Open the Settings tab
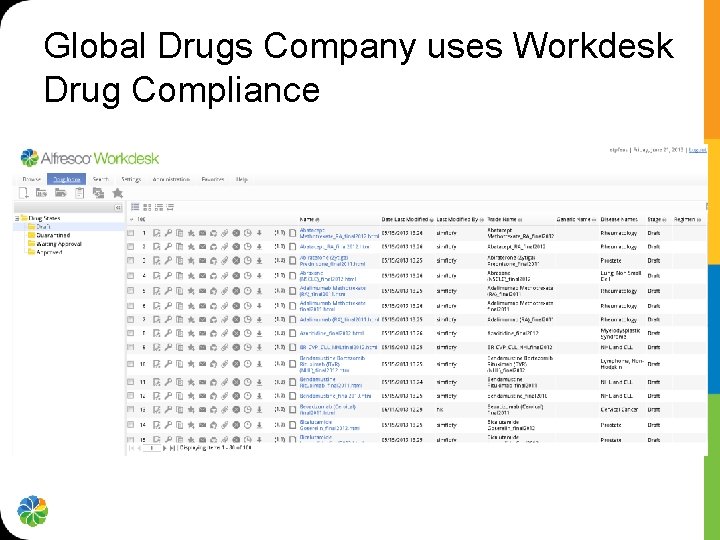Screen dimensions: 720x540 point(131,180)
